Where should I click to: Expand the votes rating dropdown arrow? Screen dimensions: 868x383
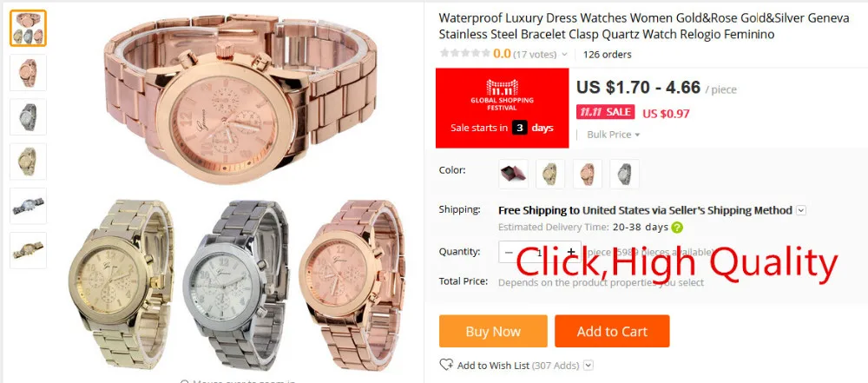(564, 55)
